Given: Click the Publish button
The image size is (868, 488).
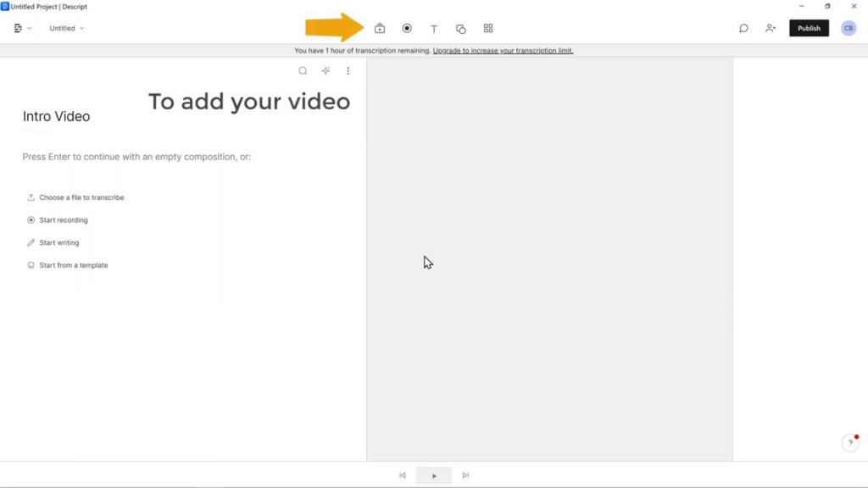Looking at the screenshot, I should tap(809, 28).
